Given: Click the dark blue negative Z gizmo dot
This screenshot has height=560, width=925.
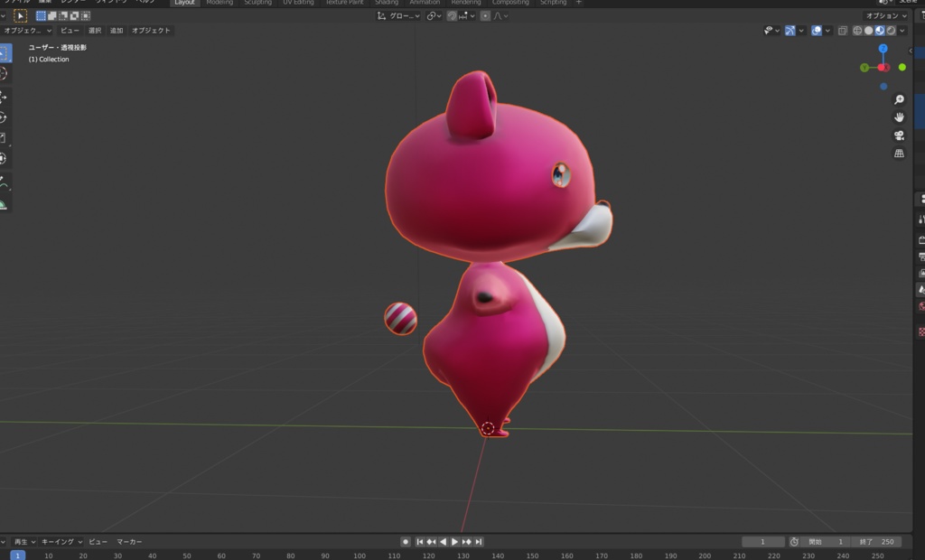Looking at the screenshot, I should coord(883,86).
